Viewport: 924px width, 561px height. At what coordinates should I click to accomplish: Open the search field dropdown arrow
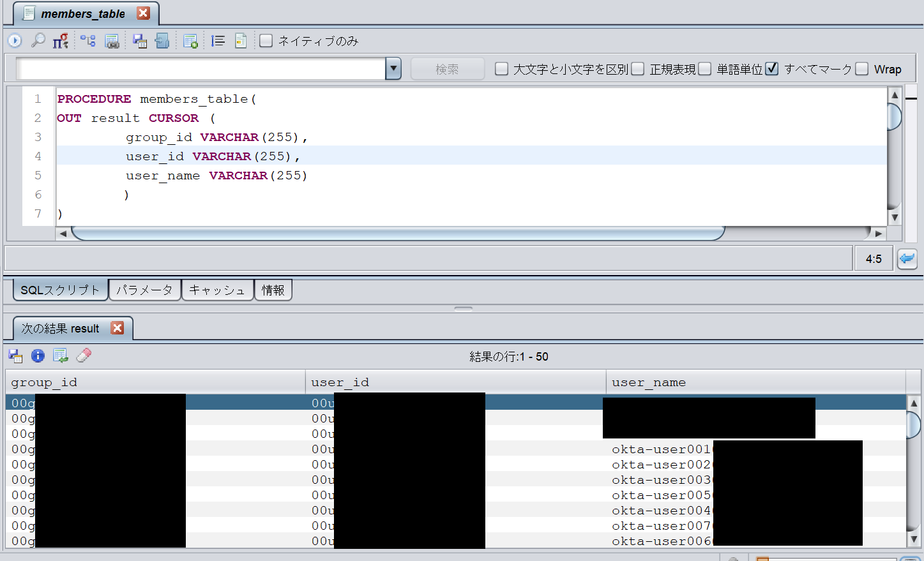click(393, 68)
